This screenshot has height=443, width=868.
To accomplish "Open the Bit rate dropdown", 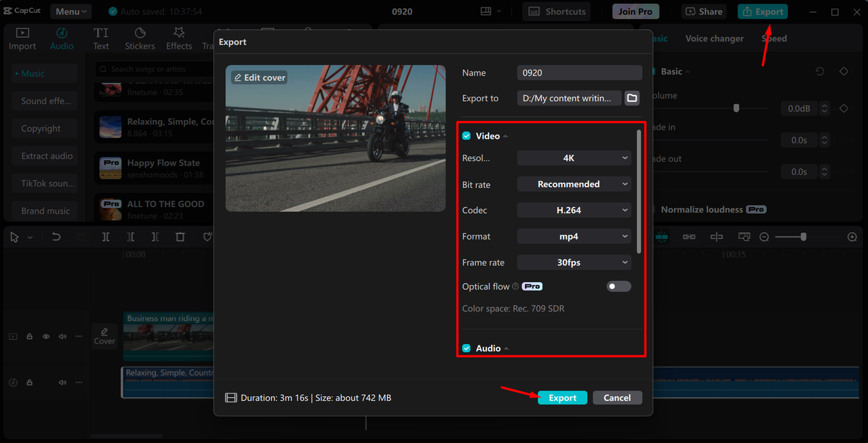I will (x=574, y=184).
